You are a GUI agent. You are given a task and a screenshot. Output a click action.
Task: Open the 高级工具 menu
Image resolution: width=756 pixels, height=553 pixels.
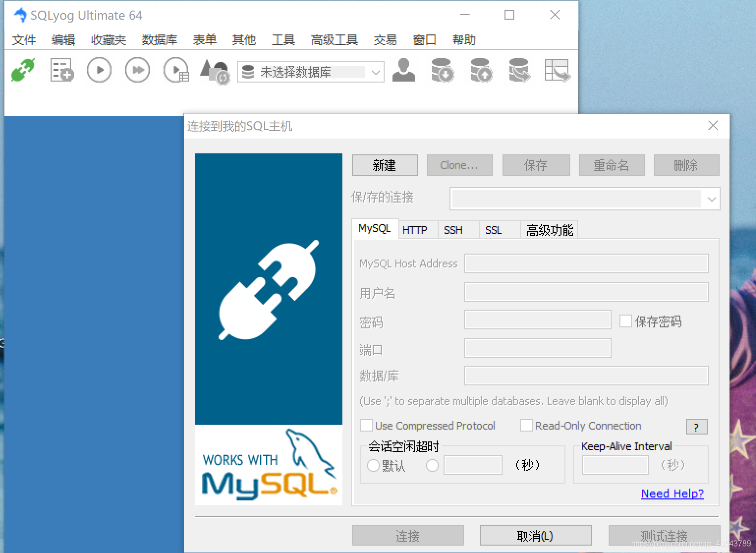pyautogui.click(x=334, y=40)
